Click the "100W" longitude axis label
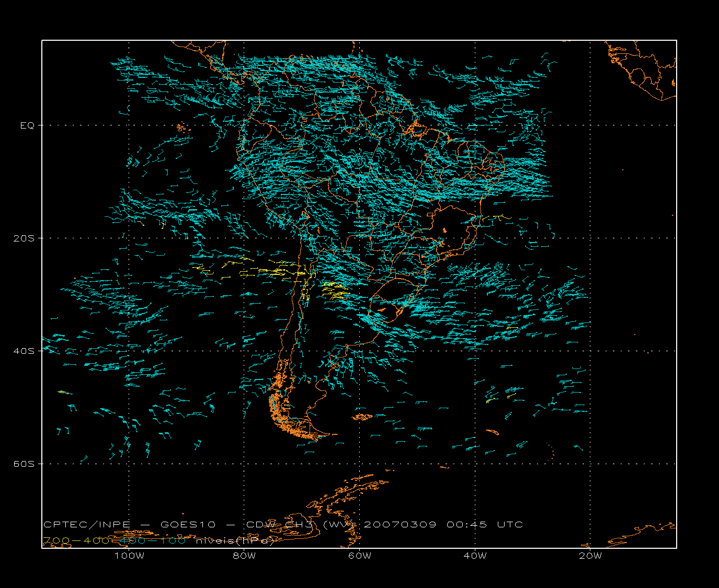This screenshot has height=588, width=719. pyautogui.click(x=129, y=556)
